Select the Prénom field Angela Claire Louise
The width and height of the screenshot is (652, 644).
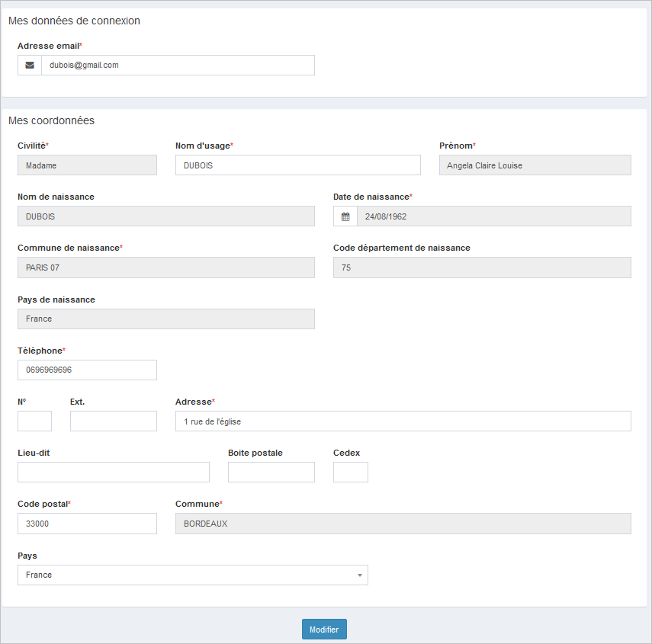pos(535,165)
